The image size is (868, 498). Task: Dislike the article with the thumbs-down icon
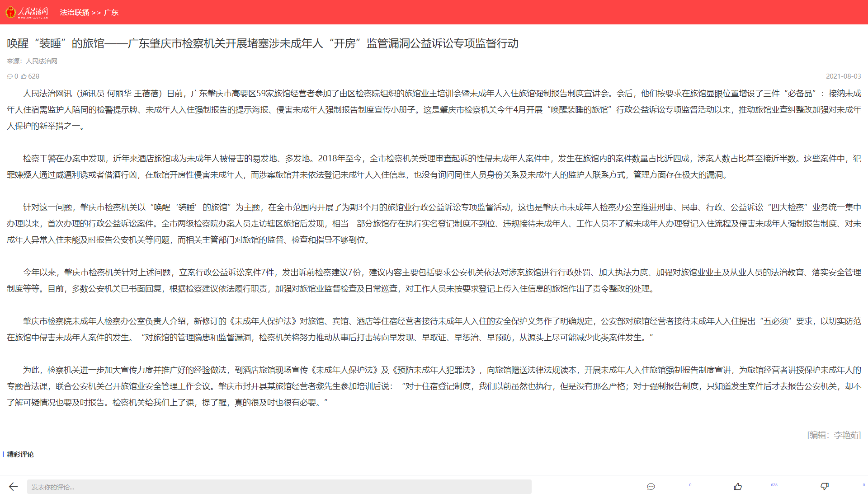click(x=825, y=487)
